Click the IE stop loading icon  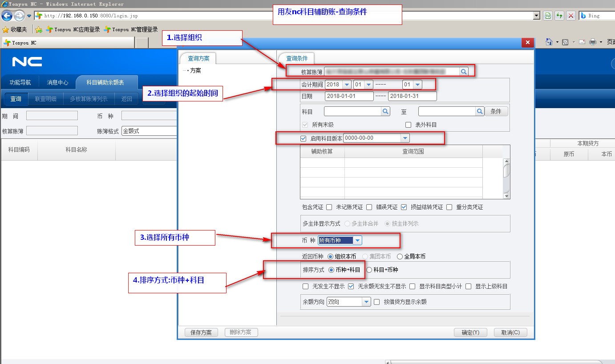pyautogui.click(x=571, y=16)
